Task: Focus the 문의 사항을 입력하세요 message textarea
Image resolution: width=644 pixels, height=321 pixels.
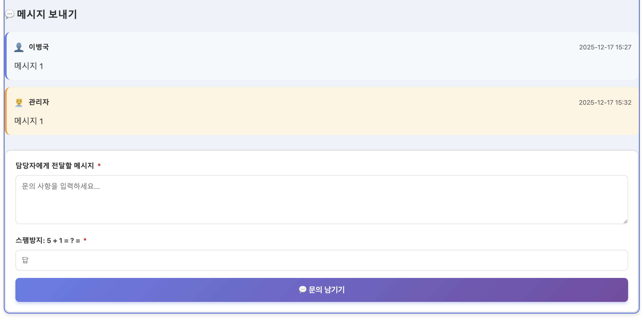Action: coord(322,199)
